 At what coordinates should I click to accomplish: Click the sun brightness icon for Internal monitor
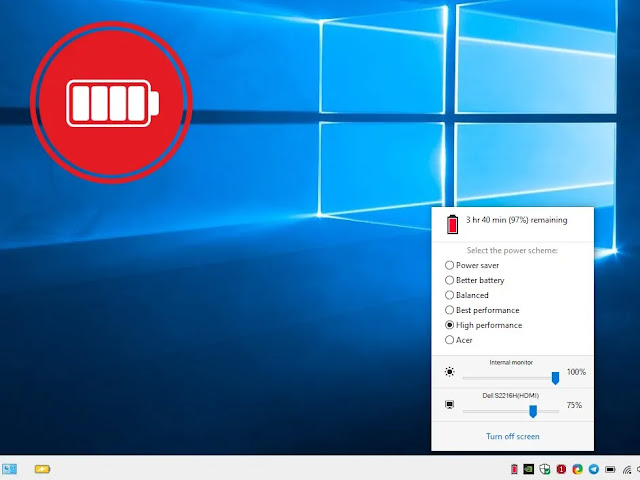click(x=449, y=372)
